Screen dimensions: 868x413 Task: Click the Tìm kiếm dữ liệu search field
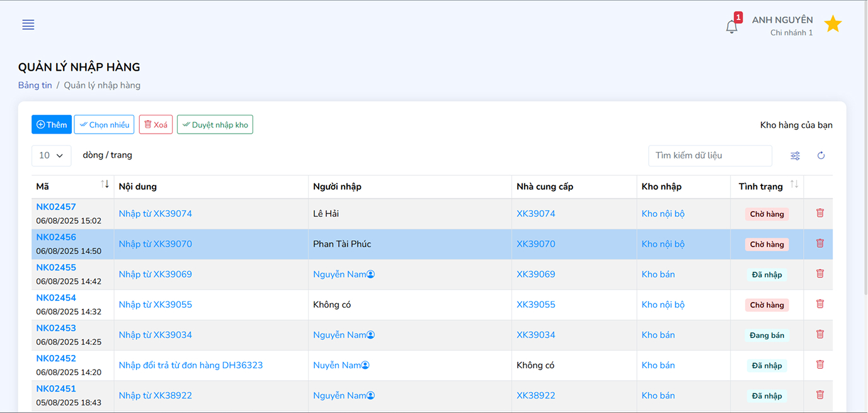(x=709, y=156)
